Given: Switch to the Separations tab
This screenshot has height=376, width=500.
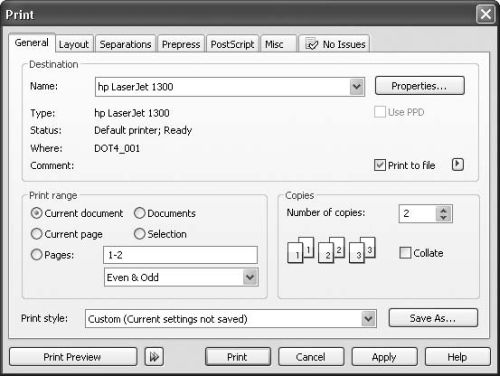Looking at the screenshot, I should (125, 44).
